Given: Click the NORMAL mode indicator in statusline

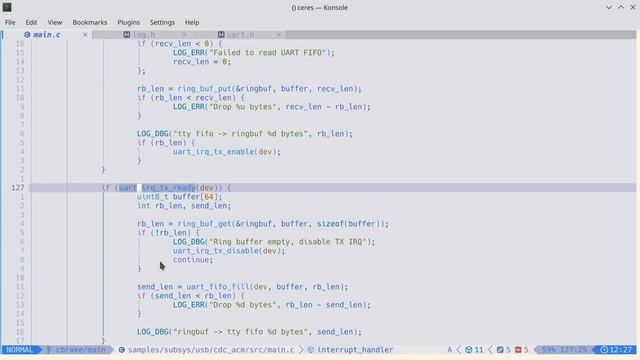Looking at the screenshot, I should [20, 350].
